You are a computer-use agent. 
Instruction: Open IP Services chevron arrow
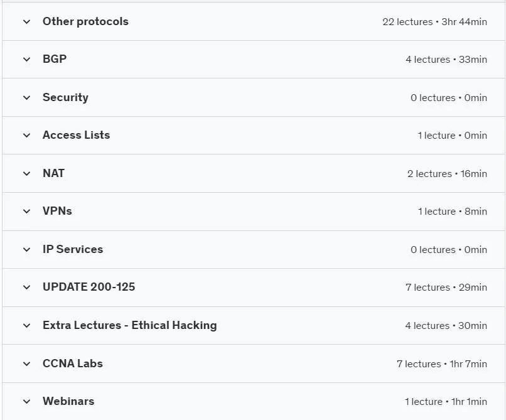coord(27,249)
